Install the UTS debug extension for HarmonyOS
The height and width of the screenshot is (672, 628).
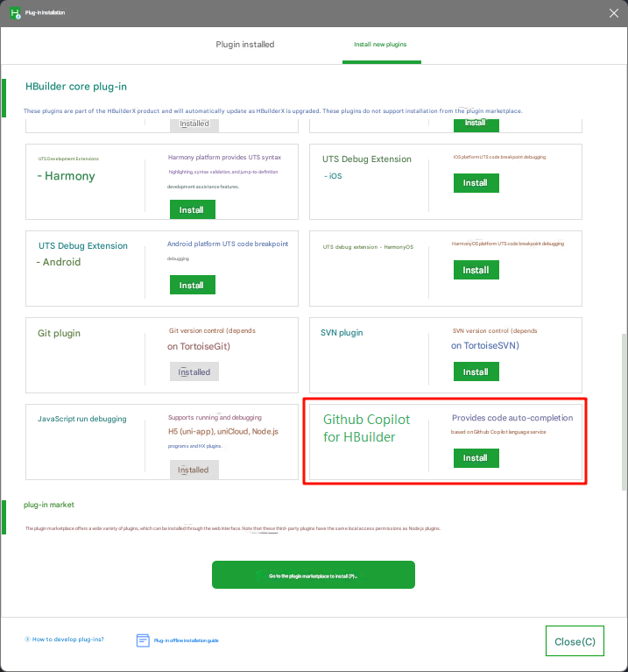point(476,270)
